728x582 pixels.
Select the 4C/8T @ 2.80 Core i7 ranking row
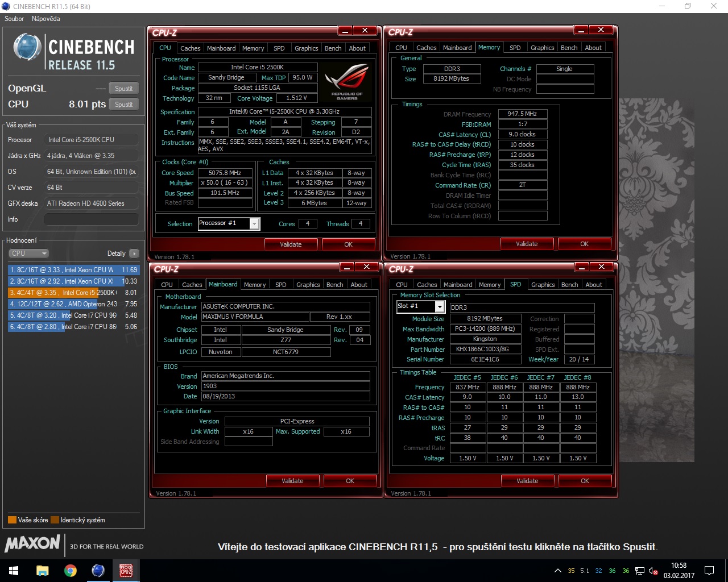pos(73,327)
